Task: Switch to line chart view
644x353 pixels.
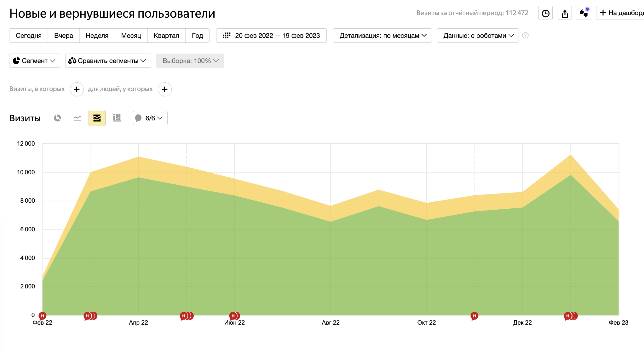Action: click(x=77, y=118)
